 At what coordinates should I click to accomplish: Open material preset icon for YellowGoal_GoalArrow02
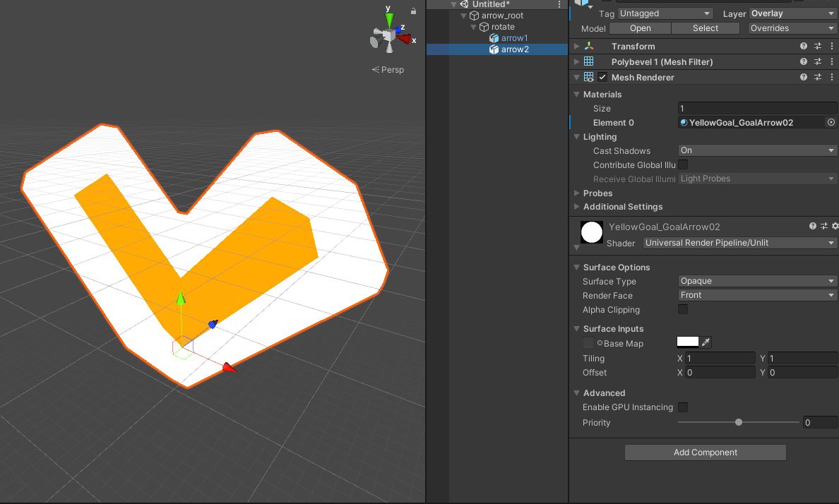click(x=824, y=227)
